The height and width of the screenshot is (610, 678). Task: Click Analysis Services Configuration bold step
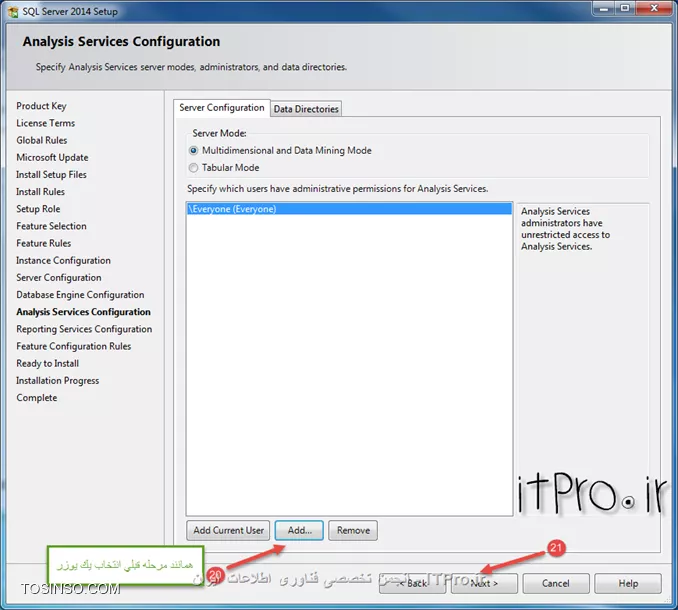click(83, 312)
